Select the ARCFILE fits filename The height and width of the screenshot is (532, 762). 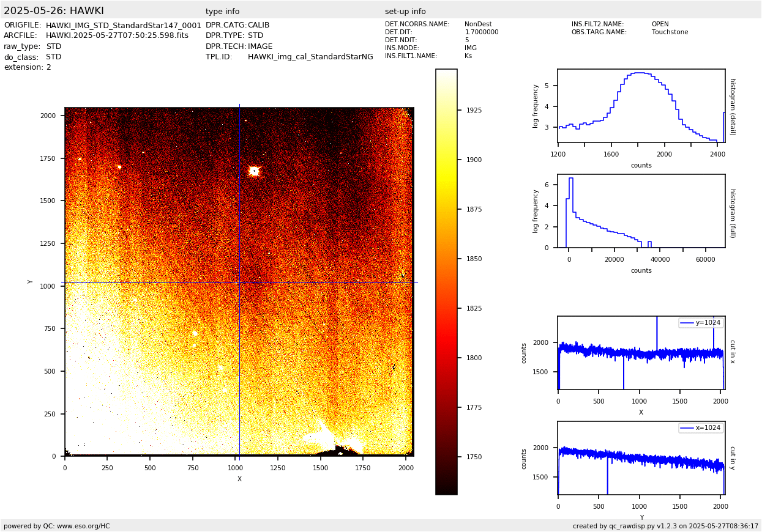117,36
